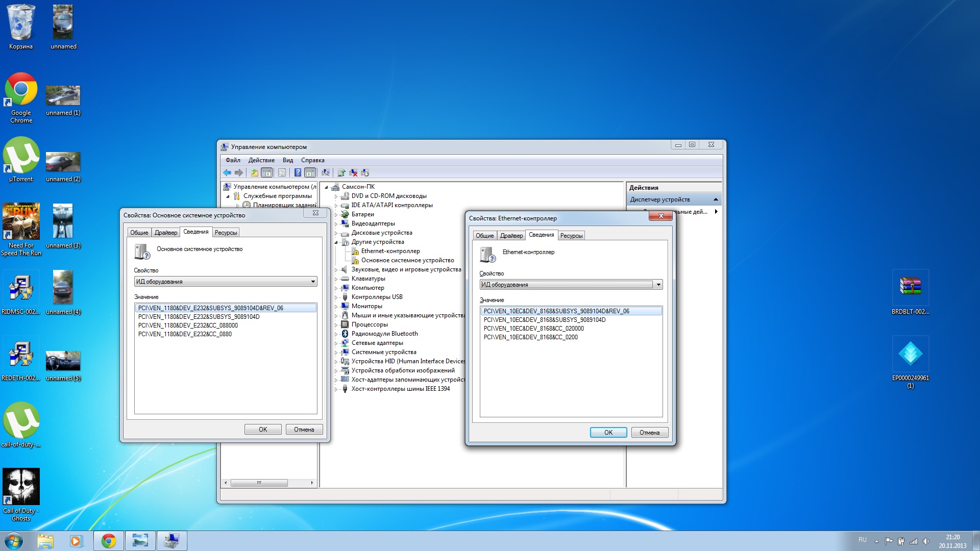This screenshot has width=980, height=551.
Task: Expand the Сетевые адаптеры tree node
Action: pyautogui.click(x=336, y=343)
